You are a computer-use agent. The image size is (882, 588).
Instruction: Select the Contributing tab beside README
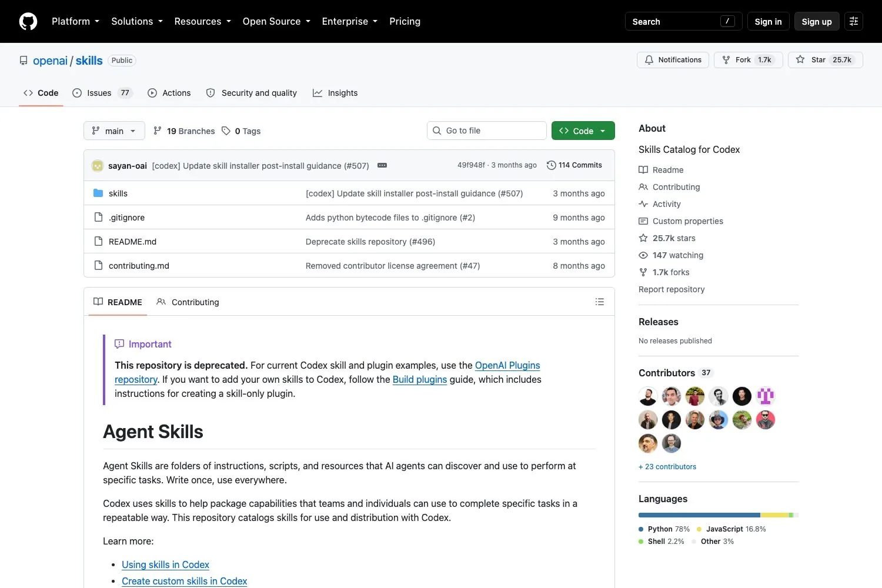pyautogui.click(x=188, y=302)
